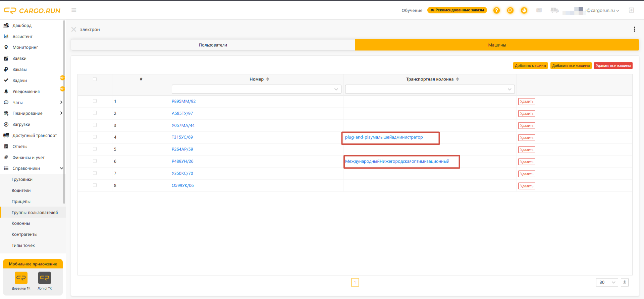Click the Заказы ruble icon
Screen dimensions: 644x299
pyautogui.click(x=6, y=69)
